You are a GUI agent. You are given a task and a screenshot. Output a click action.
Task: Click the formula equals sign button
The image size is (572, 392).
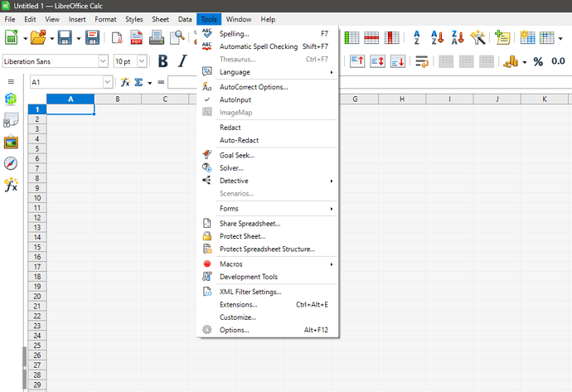point(161,82)
